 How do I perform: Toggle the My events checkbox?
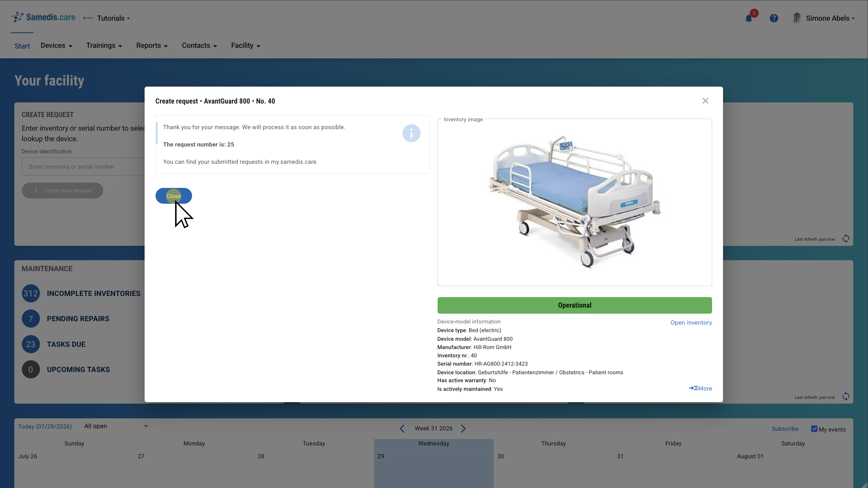tap(814, 429)
